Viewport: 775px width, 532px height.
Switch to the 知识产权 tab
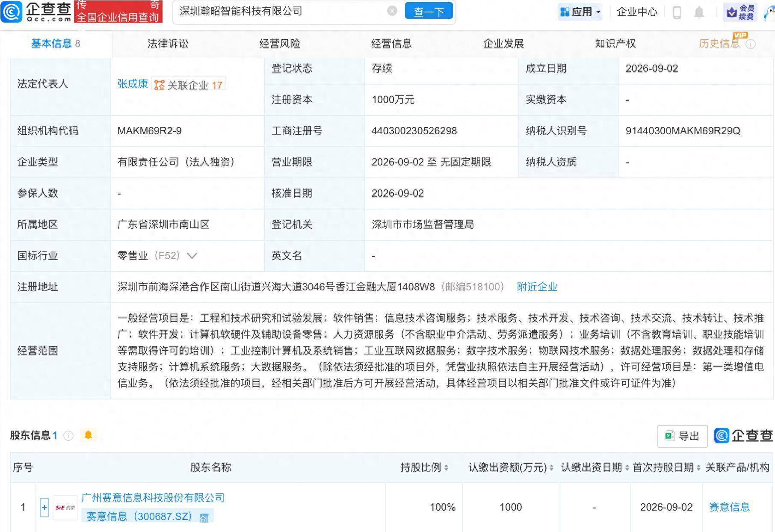click(615, 44)
